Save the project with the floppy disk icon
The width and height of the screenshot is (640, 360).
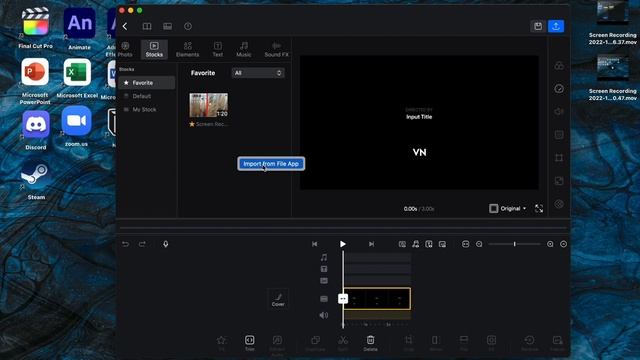538,27
